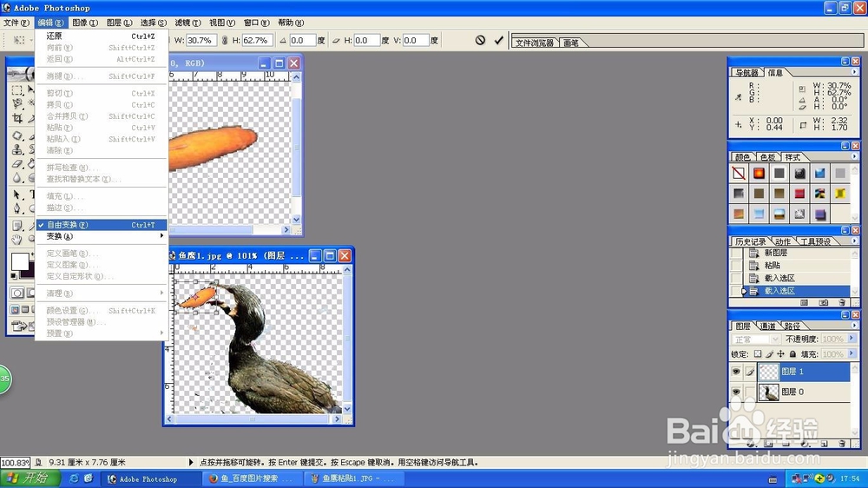Switch to 鱼_百度图片搜索 taskbar button
The image size is (868, 488).
pyautogui.click(x=253, y=478)
